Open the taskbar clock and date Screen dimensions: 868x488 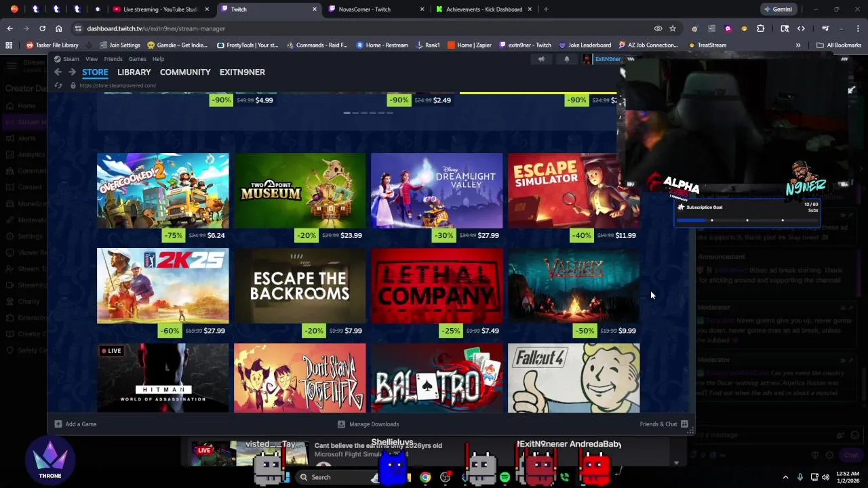pos(848,477)
